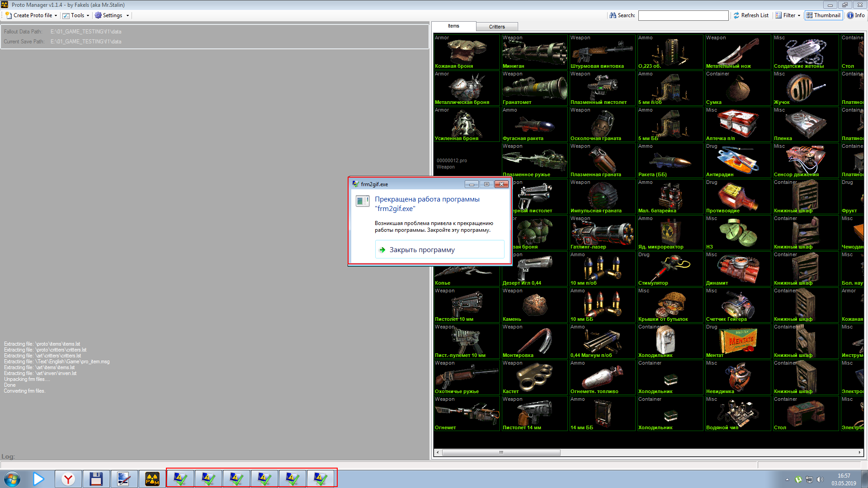
Task: Select the Метательный нож thumbnail
Action: (x=738, y=52)
